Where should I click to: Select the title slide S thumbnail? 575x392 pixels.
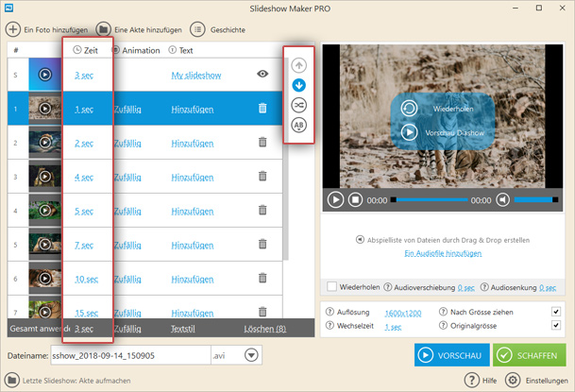pyautogui.click(x=45, y=74)
